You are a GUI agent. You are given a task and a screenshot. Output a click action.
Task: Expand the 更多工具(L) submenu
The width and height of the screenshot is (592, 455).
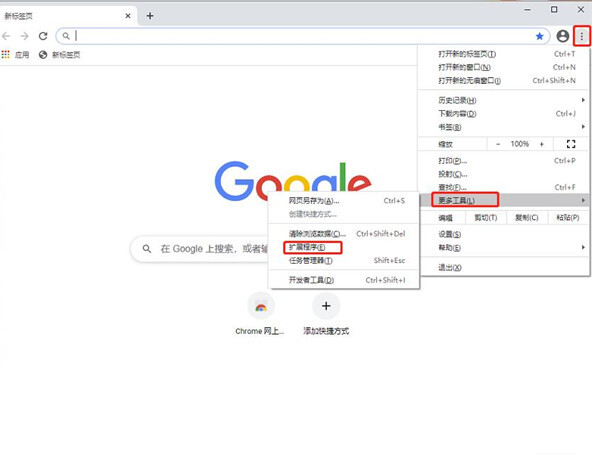click(x=504, y=200)
